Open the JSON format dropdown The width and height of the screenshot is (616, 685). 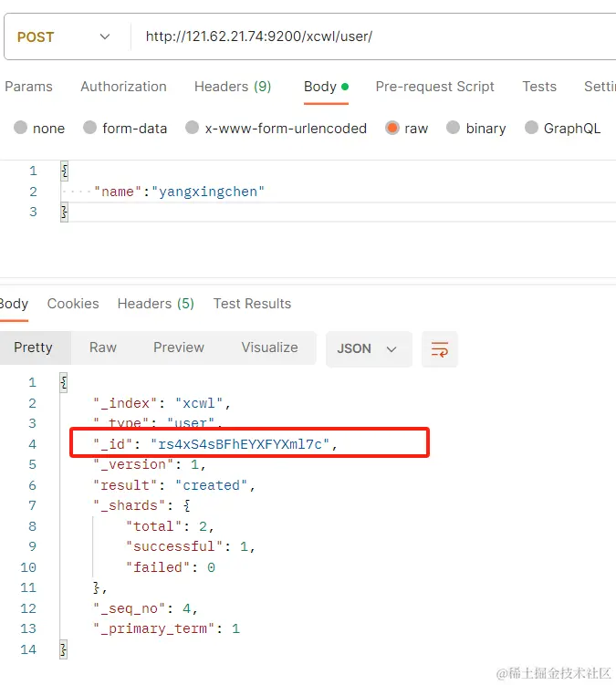[369, 349]
